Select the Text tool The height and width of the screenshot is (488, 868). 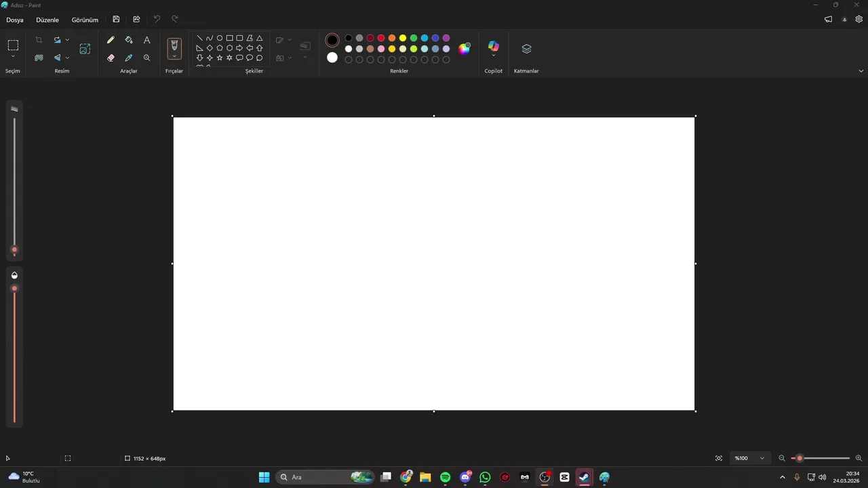tap(146, 40)
